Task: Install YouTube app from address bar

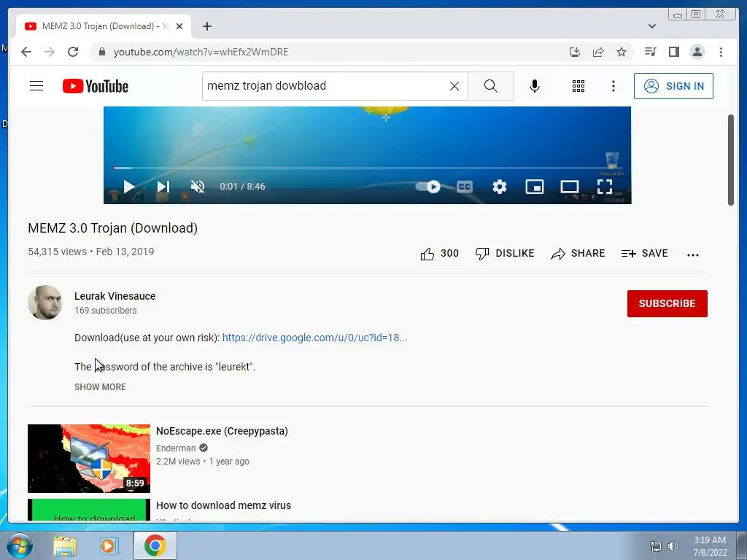Action: pos(575,52)
